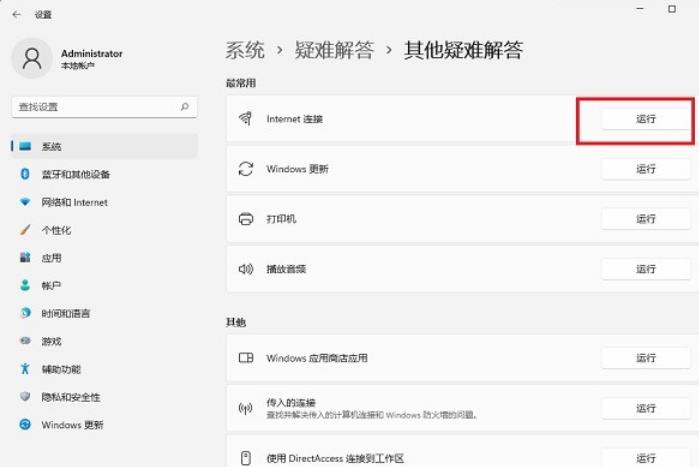
Task: Click the 打印机 label
Action: (281, 219)
